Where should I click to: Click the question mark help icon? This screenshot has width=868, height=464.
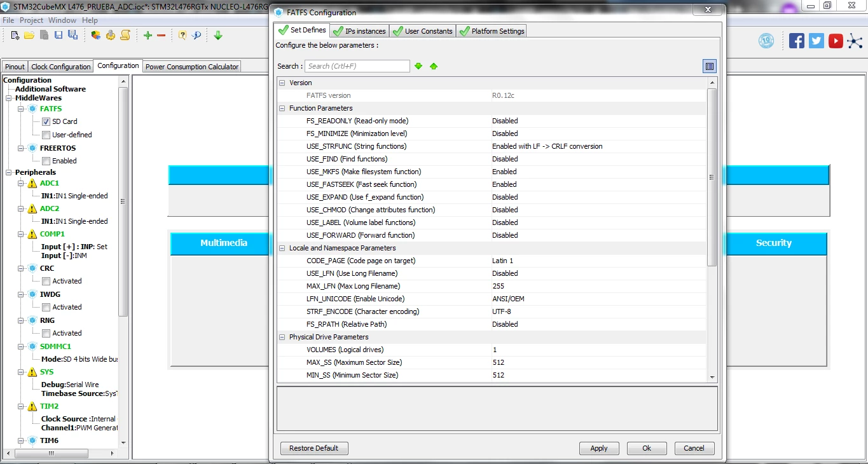183,35
